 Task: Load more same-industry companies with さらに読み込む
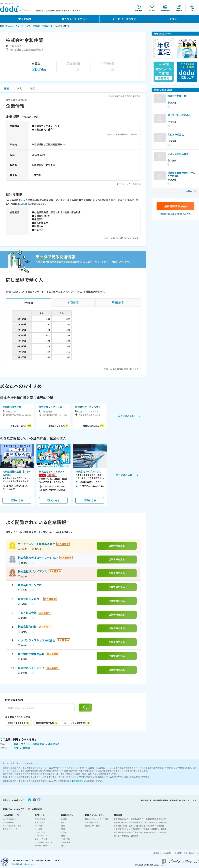(129, 416)
